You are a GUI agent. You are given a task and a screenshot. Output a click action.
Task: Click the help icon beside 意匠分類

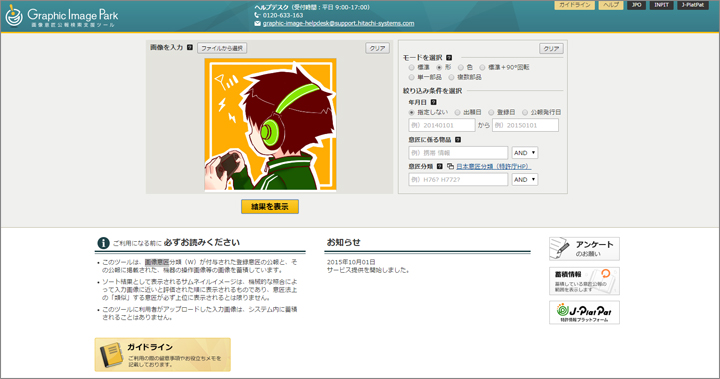point(439,166)
